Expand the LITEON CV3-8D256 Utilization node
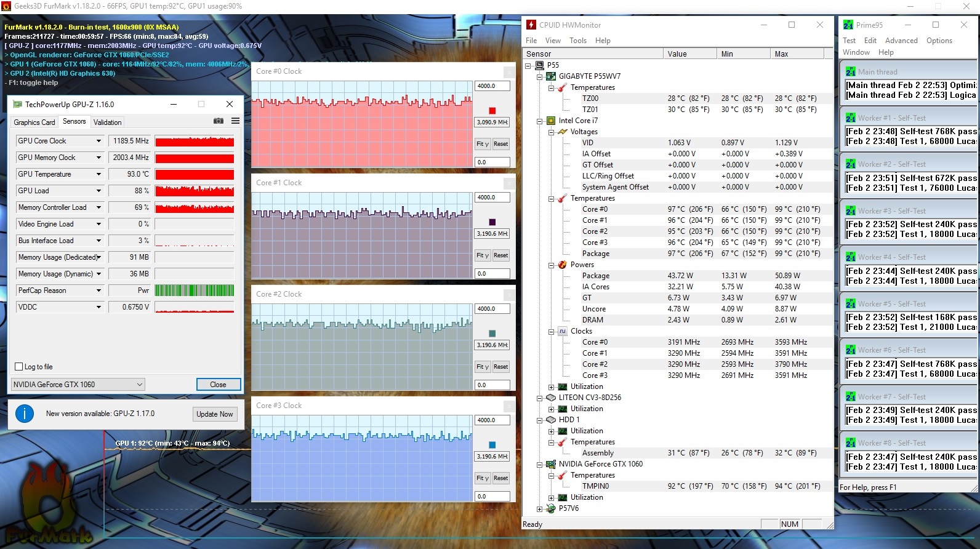This screenshot has height=549, width=980. click(551, 409)
